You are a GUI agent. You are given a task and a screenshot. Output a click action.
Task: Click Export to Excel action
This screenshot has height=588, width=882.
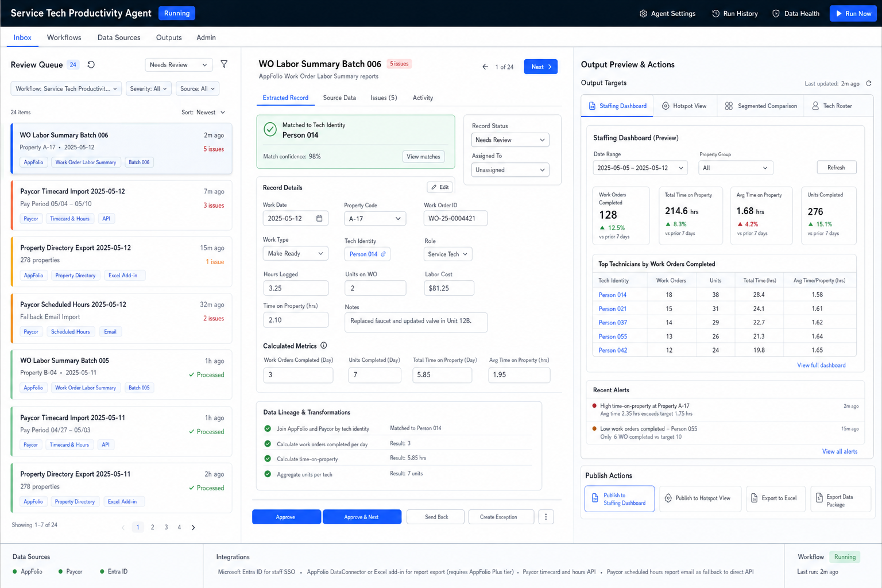776,499
